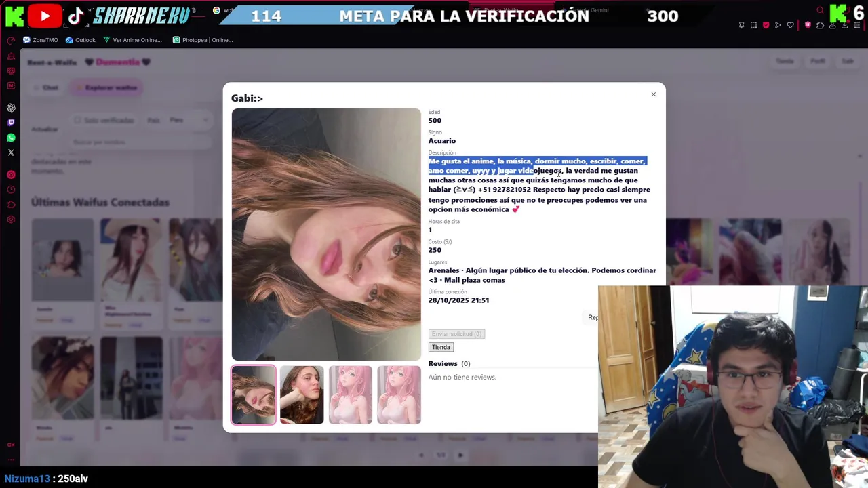Image resolution: width=868 pixels, height=488 pixels.
Task: Open the easy setup sliders icon
Action: tap(857, 25)
